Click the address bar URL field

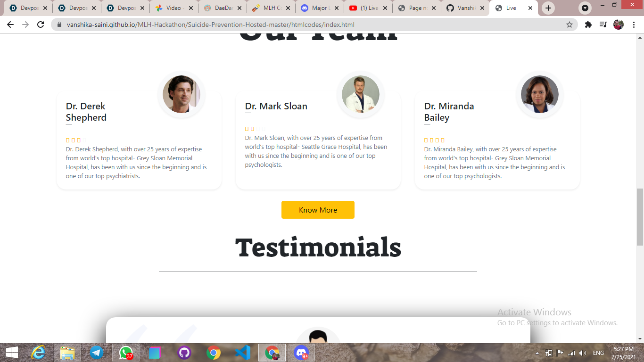click(311, 25)
